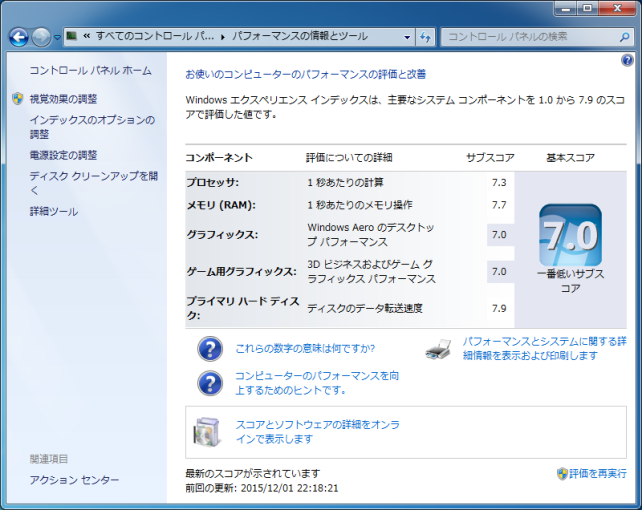This screenshot has height=510, width=642.
Task: Click the メモリ (RAM) subscore 7.7
Action: [x=499, y=205]
